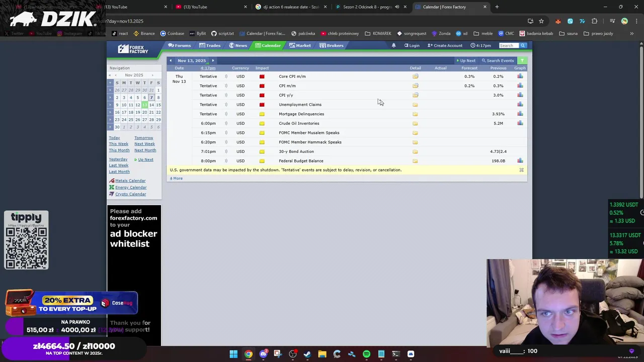Toggle the alert speaker for Crude Oil Inventories

(226, 123)
